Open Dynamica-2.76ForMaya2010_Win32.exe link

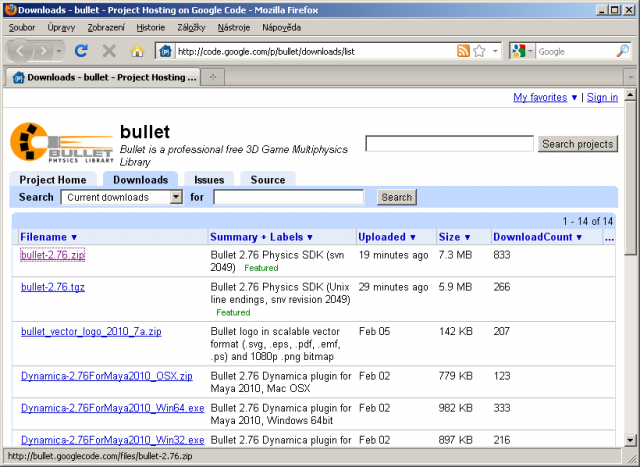[x=112, y=440]
